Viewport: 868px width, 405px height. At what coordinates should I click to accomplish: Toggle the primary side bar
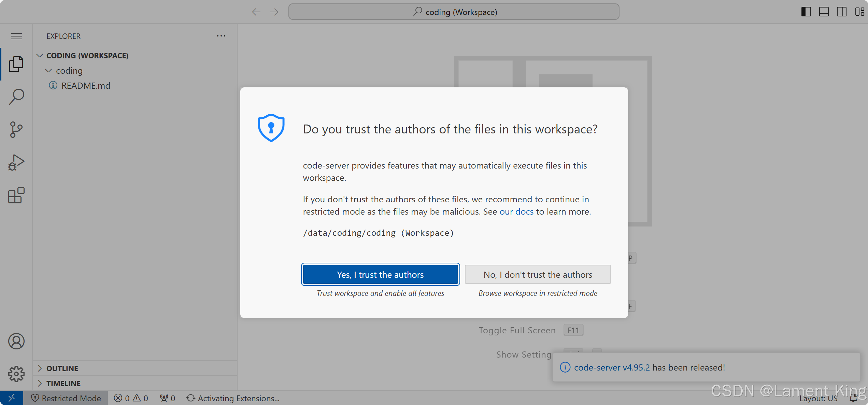(x=806, y=12)
